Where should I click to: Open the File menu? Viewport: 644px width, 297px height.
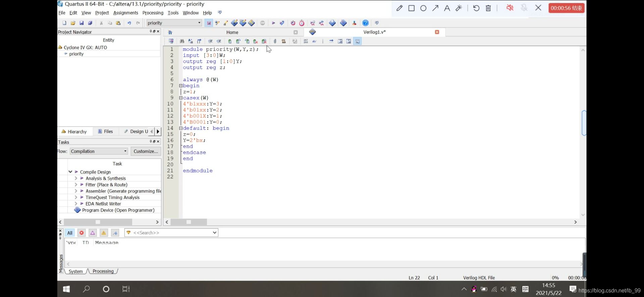click(62, 13)
